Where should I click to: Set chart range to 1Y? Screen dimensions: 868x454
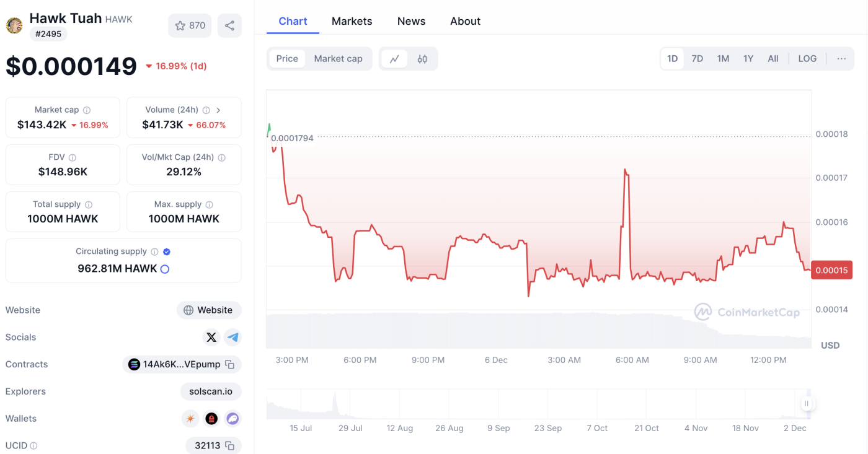pyautogui.click(x=748, y=59)
